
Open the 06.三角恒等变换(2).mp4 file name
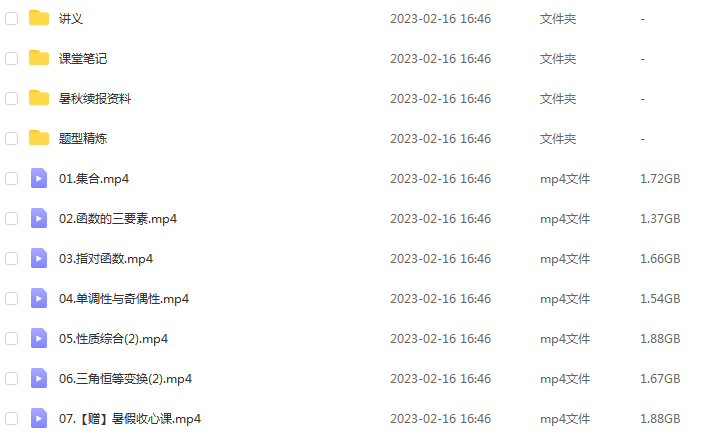pyautogui.click(x=125, y=379)
